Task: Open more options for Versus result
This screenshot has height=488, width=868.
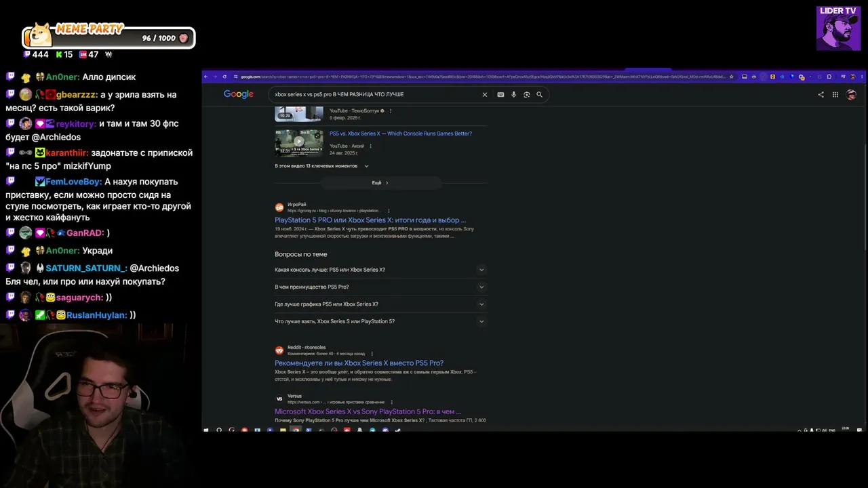Action: [x=391, y=402]
